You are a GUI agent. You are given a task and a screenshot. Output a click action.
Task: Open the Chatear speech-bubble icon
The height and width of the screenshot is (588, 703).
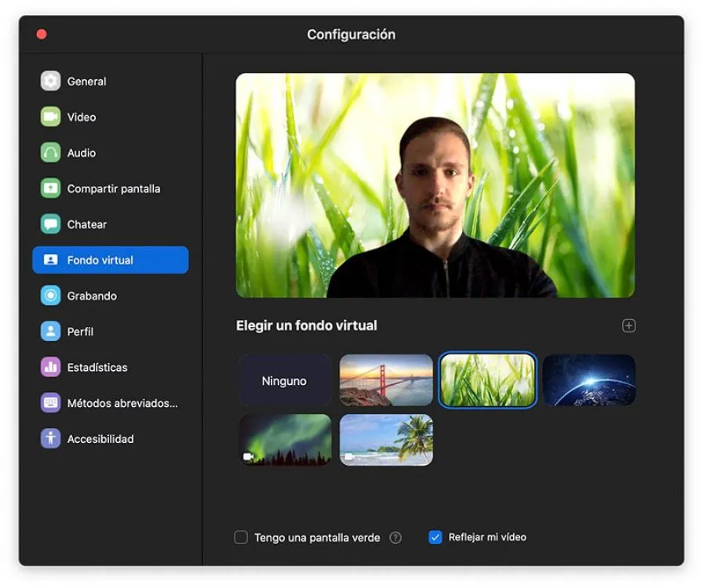click(51, 224)
